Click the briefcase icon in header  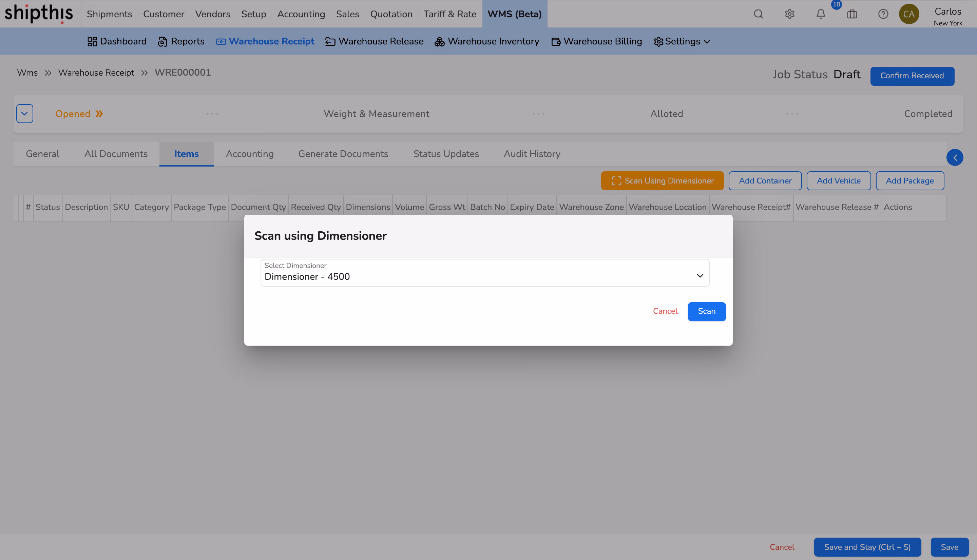click(852, 14)
